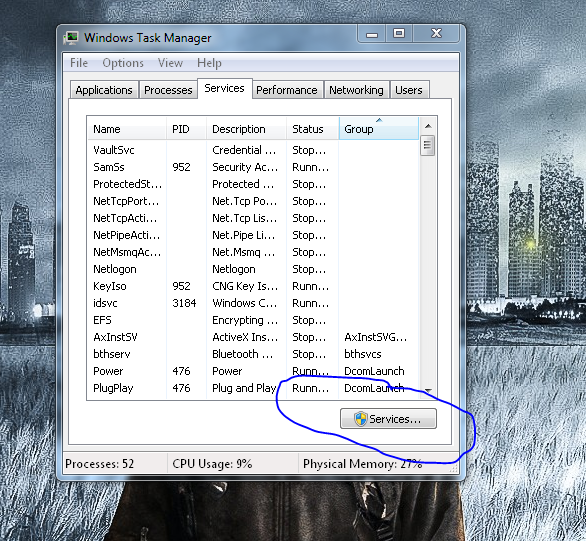Screen dimensions: 586x541
Task: Open the File menu
Action: 79,63
